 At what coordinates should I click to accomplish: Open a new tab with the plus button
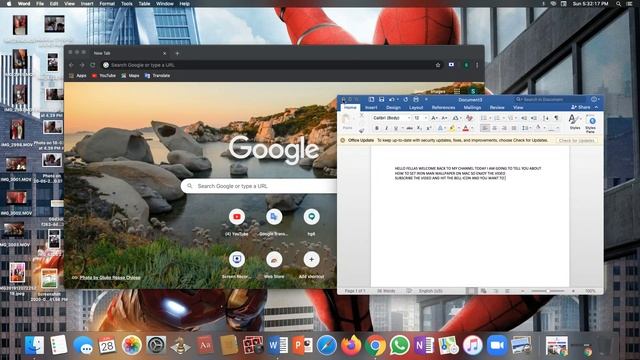(177, 53)
